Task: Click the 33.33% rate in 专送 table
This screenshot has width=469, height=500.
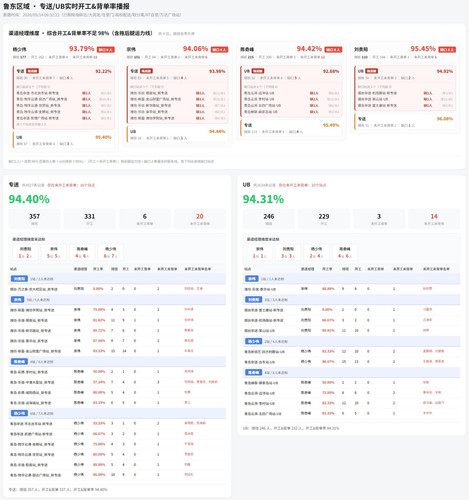Action: 99,423
